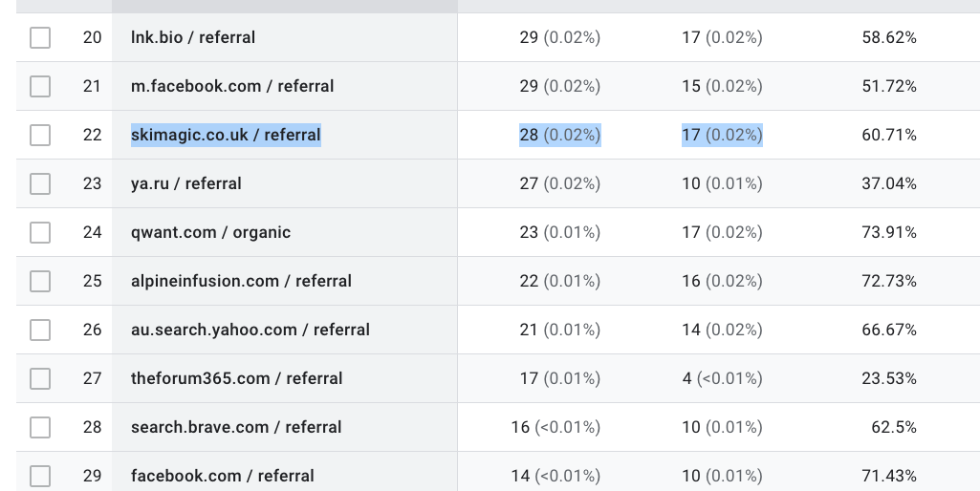Select checkbox for search.brave.com row
This screenshot has width=980, height=491.
40,428
